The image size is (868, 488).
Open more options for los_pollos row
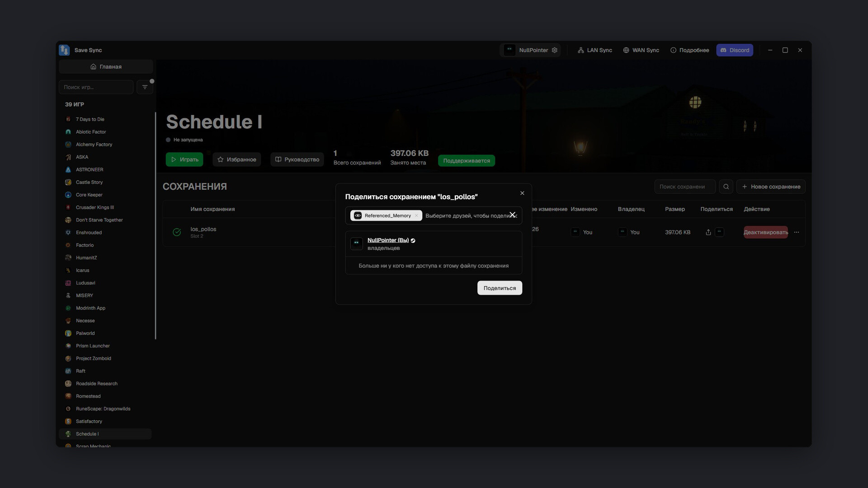click(x=797, y=232)
